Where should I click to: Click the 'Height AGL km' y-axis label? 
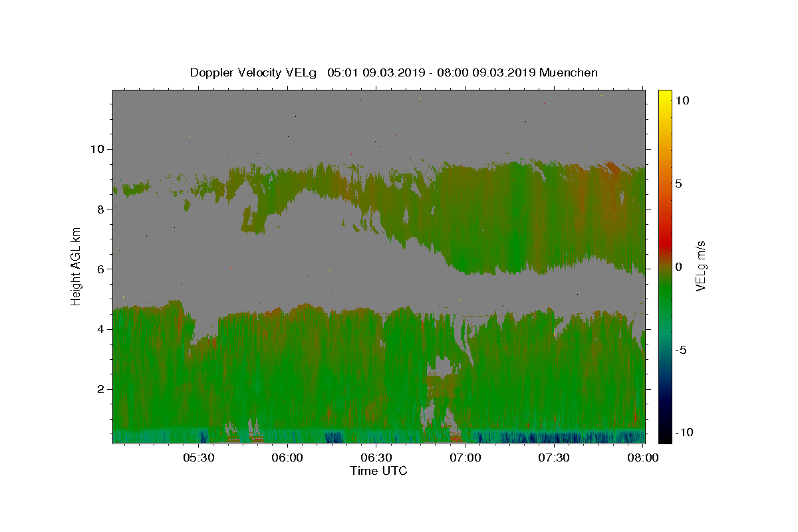tap(76, 266)
